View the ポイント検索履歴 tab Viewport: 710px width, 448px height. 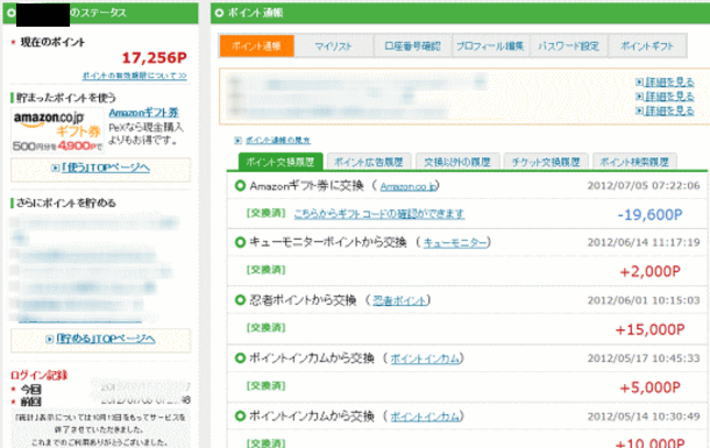click(x=634, y=162)
